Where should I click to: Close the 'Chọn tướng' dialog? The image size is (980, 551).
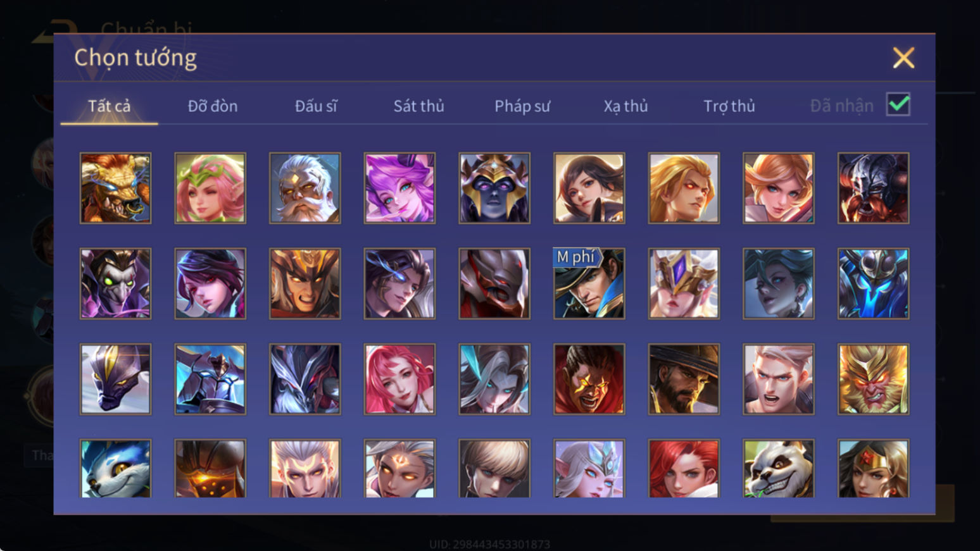(903, 58)
